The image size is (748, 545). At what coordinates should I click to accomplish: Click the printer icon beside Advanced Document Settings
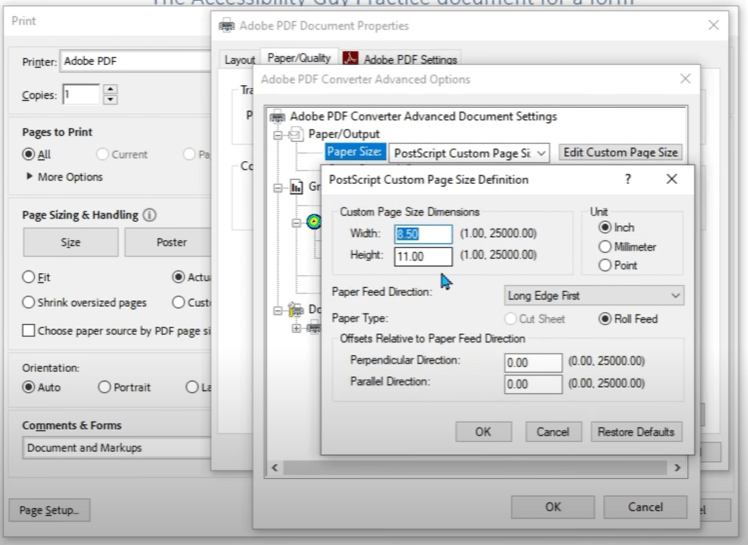click(x=277, y=116)
